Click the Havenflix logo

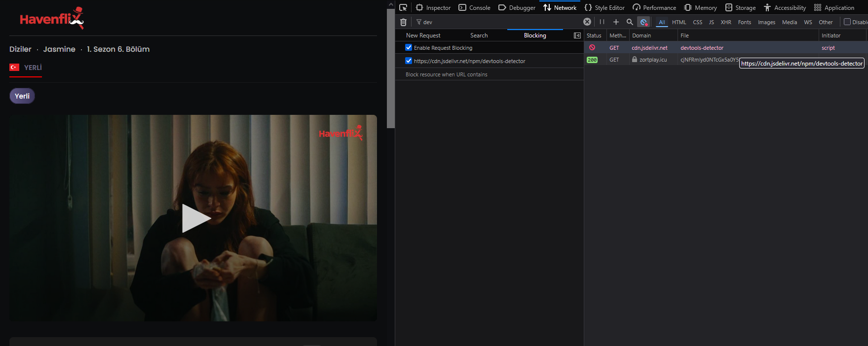coord(52,18)
